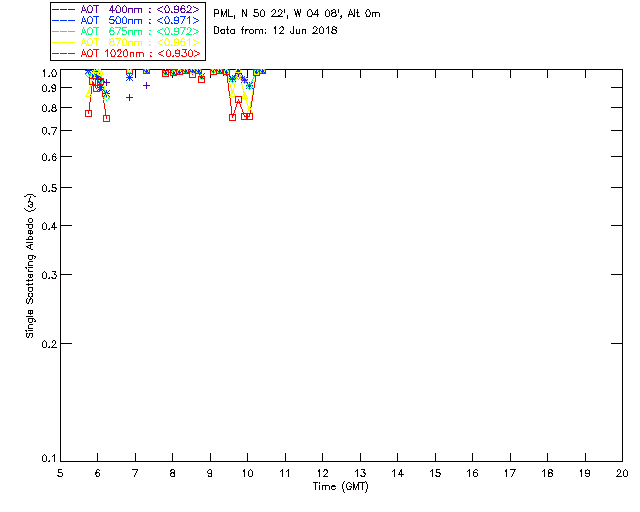640x512 pixels.
Task: Click the x-axis tick label 8
Action: point(172,473)
